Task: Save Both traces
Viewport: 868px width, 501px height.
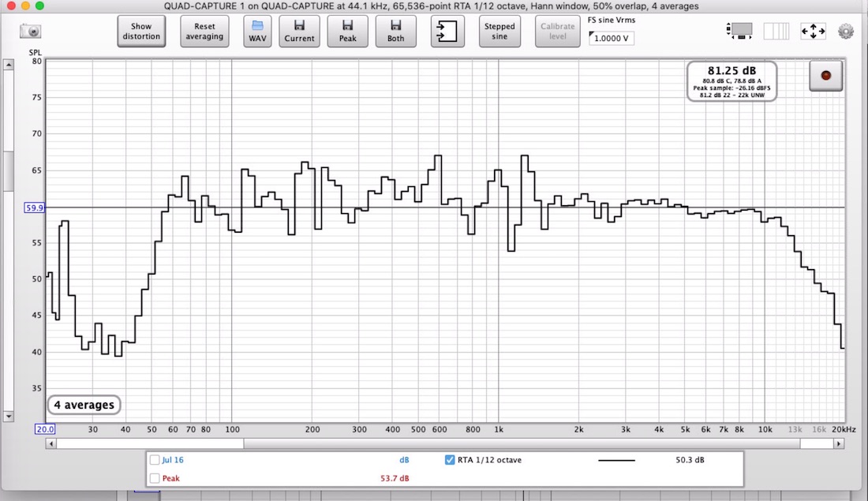Action: pos(396,31)
